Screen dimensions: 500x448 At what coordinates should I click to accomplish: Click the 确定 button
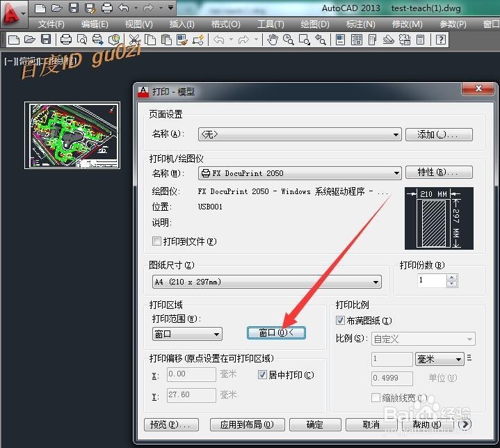click(315, 425)
